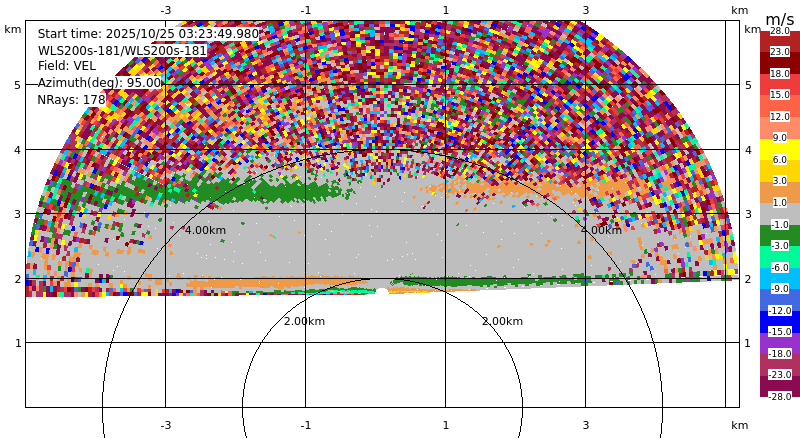Click the -18.0 colorbar tick label
800x438 pixels.
pos(780,354)
